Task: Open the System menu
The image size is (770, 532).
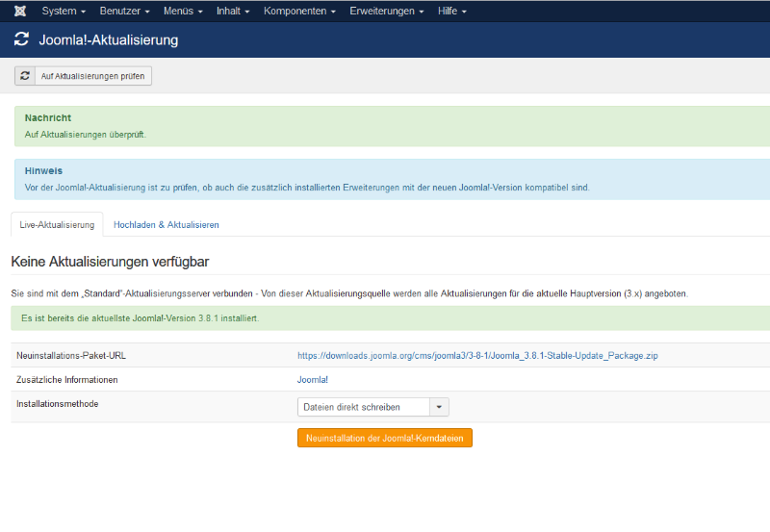Action: tap(64, 11)
